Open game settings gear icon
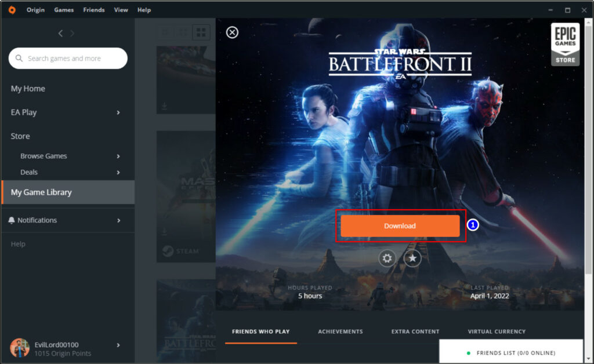 pos(387,258)
